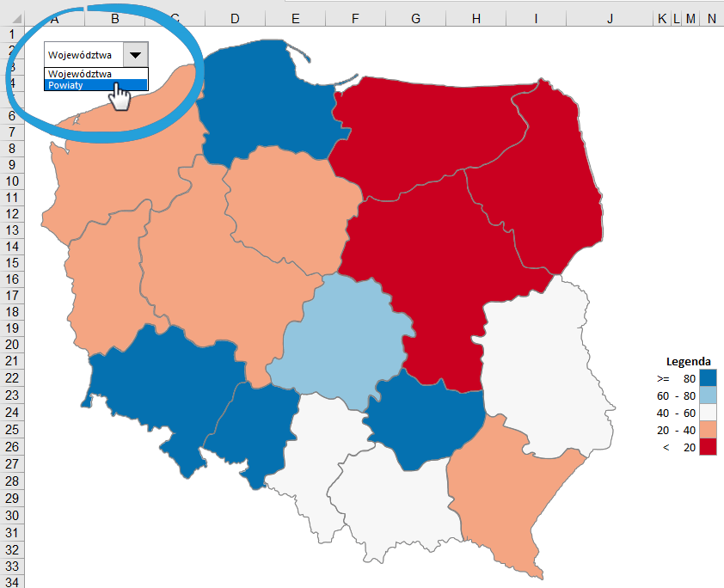Click the red < 20 legend swatch

(708, 447)
